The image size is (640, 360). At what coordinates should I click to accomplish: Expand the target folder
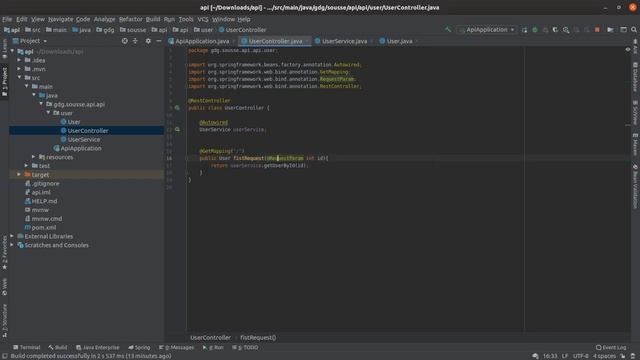19,174
